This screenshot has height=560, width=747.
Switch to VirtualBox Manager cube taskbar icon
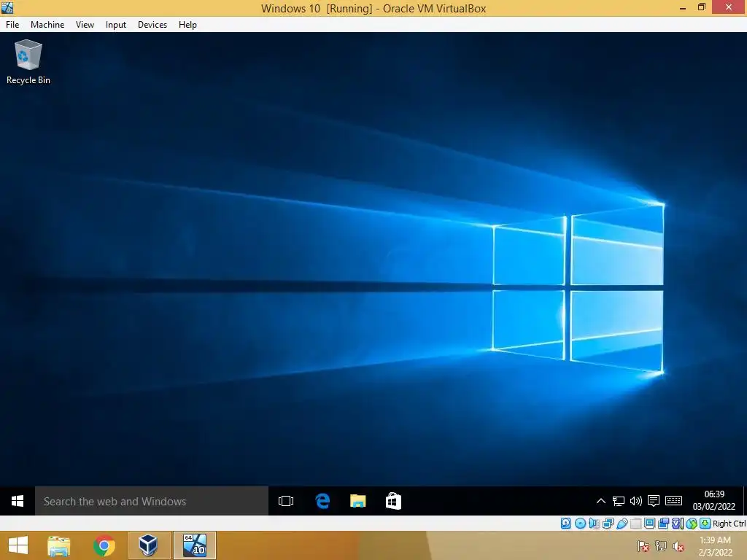coord(149,545)
